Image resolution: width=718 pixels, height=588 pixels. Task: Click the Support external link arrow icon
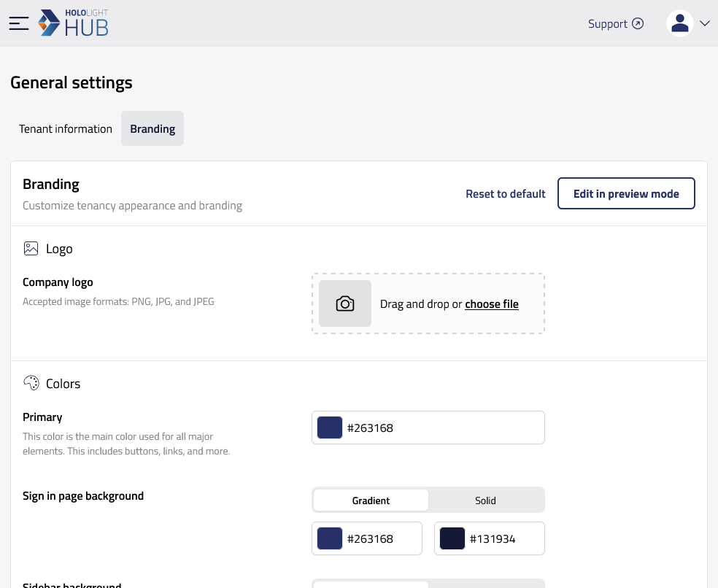coord(638,23)
